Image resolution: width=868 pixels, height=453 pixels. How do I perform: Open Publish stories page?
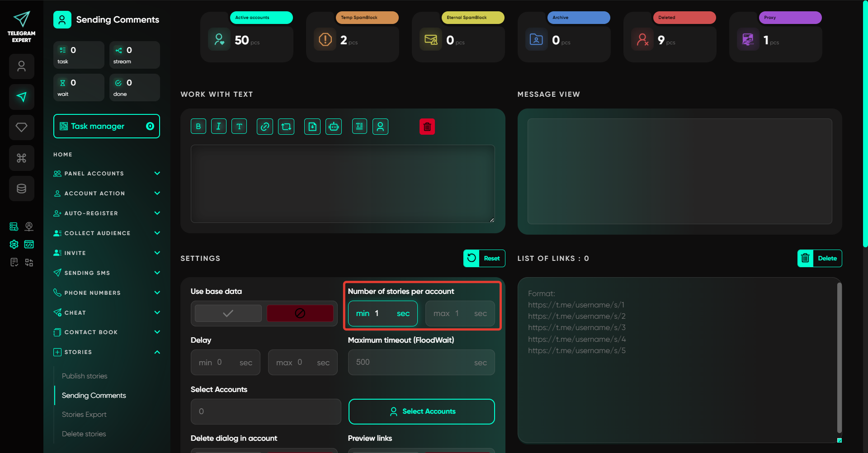85,376
